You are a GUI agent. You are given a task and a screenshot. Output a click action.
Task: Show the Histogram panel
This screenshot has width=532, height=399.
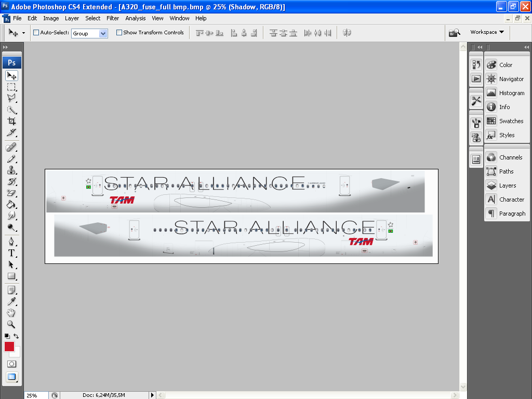tap(507, 93)
